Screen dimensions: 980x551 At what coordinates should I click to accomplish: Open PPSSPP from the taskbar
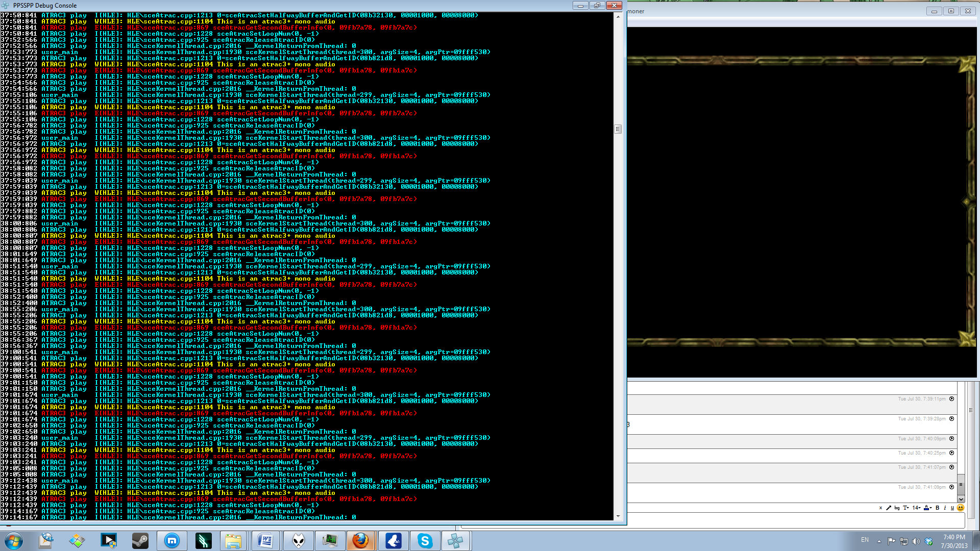pos(455,541)
